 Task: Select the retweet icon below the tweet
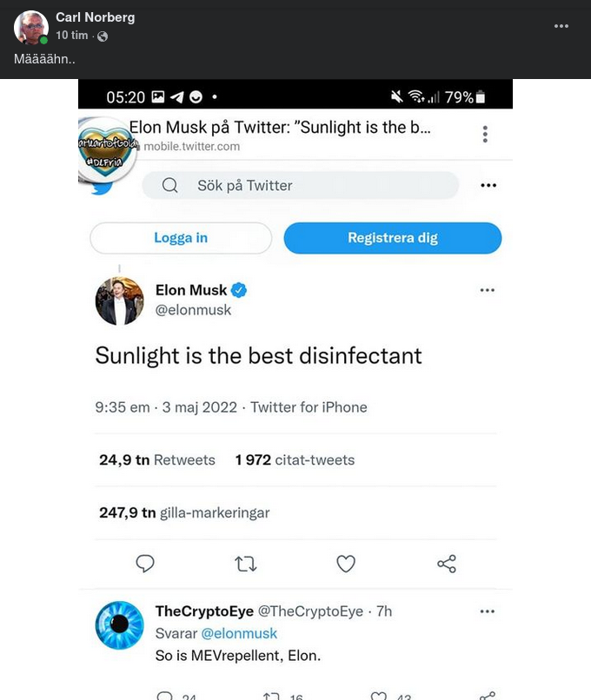click(245, 564)
